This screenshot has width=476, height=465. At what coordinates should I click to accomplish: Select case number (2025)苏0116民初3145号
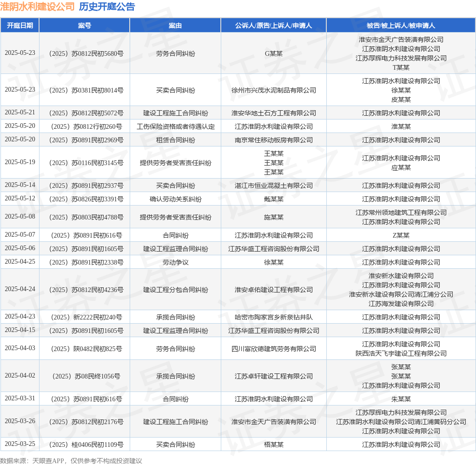tap(86, 163)
